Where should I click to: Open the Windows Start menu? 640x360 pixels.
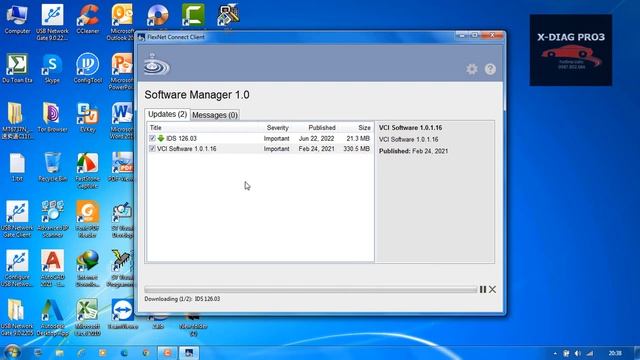click(x=11, y=352)
